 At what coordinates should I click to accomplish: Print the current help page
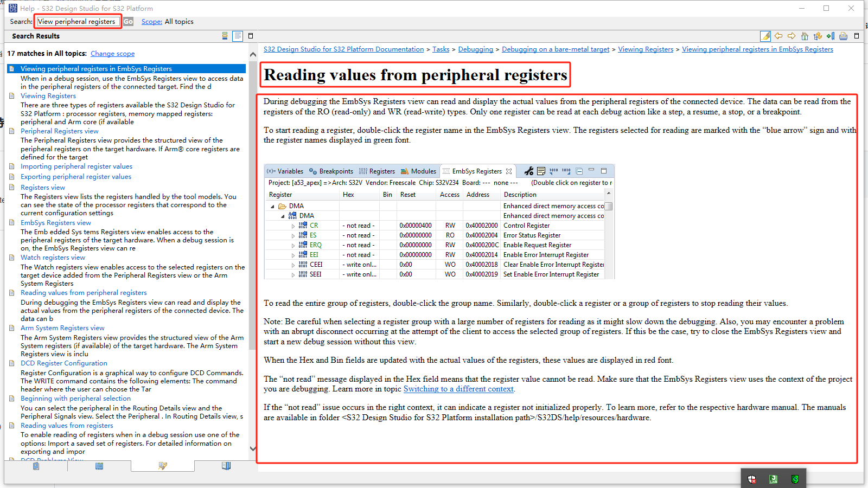(844, 36)
